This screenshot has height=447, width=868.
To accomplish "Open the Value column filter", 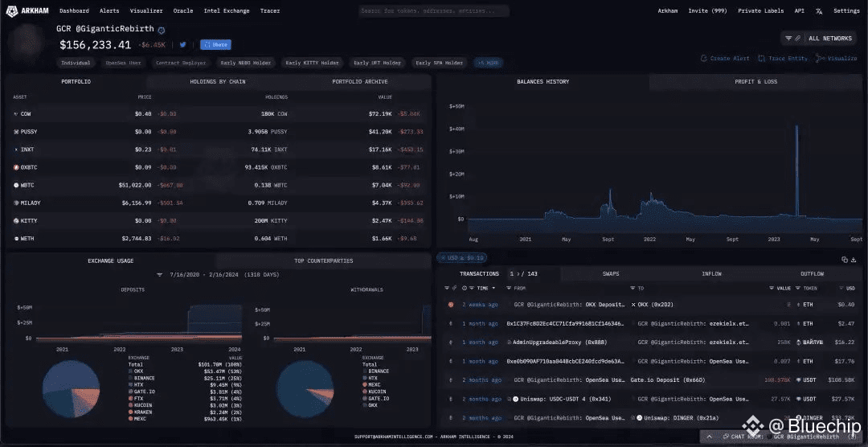I will coord(772,288).
